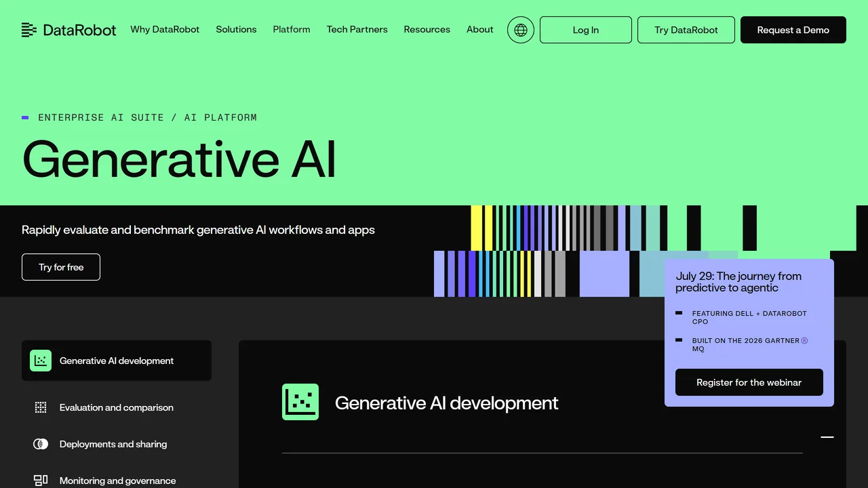Open the About menu
868x488 pixels.
(480, 29)
